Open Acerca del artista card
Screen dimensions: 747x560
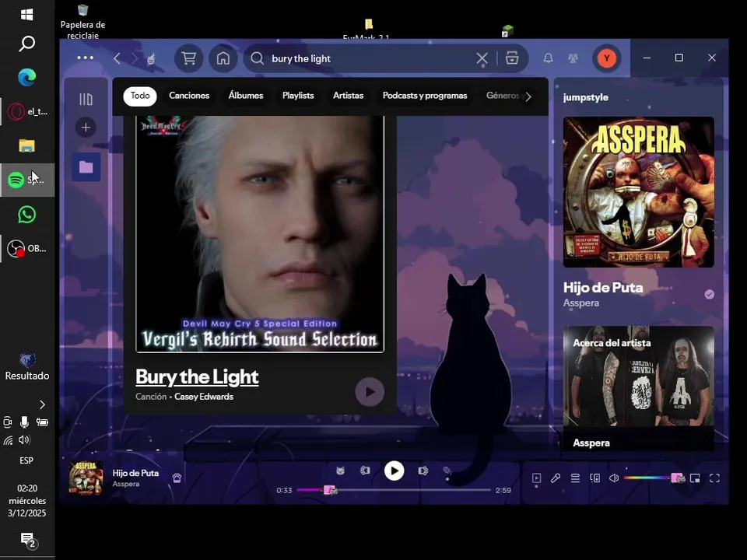coord(638,388)
